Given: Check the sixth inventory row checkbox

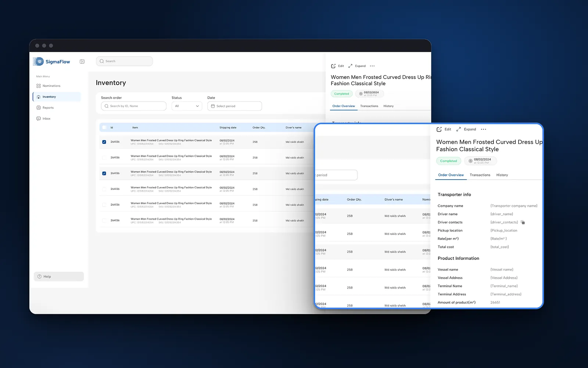Looking at the screenshot, I should coord(104,220).
